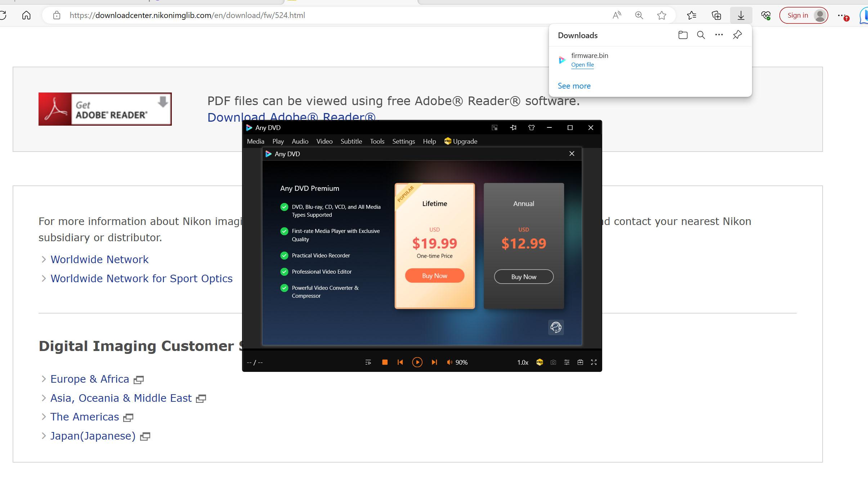Image resolution: width=868 pixels, height=495 pixels.
Task: Open customer support headset icon
Action: click(556, 327)
